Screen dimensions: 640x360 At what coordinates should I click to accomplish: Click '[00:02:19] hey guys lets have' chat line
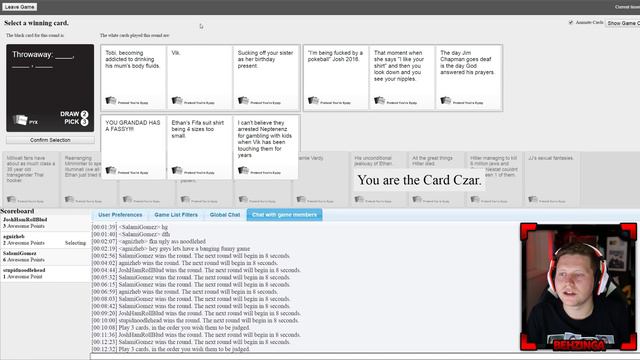(x=171, y=249)
